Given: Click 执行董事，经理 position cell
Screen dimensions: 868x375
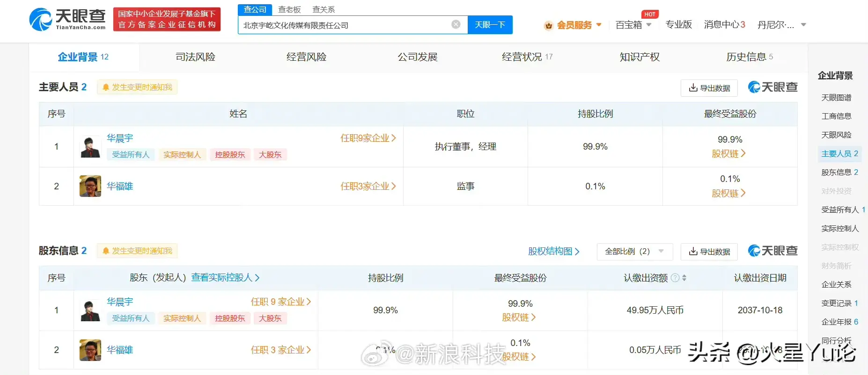Looking at the screenshot, I should point(465,147).
